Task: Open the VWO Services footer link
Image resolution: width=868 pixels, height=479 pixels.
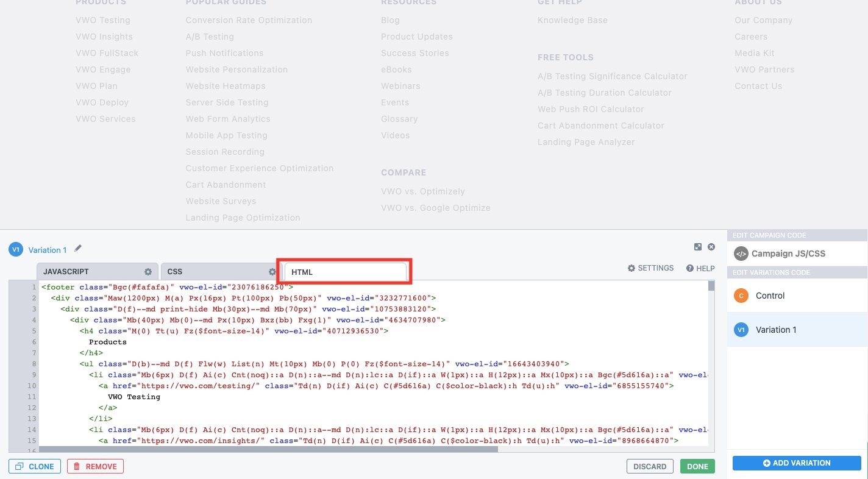Action: (x=105, y=119)
